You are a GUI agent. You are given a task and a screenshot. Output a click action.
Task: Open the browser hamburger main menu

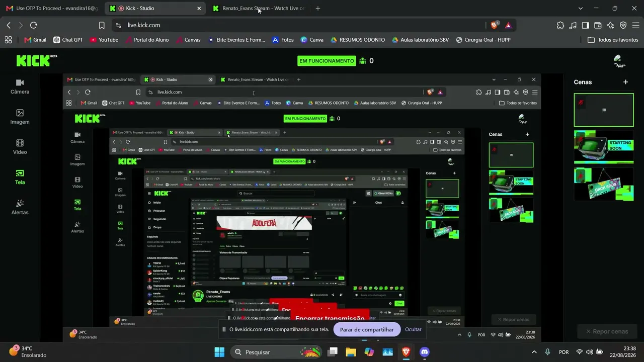(x=635, y=25)
